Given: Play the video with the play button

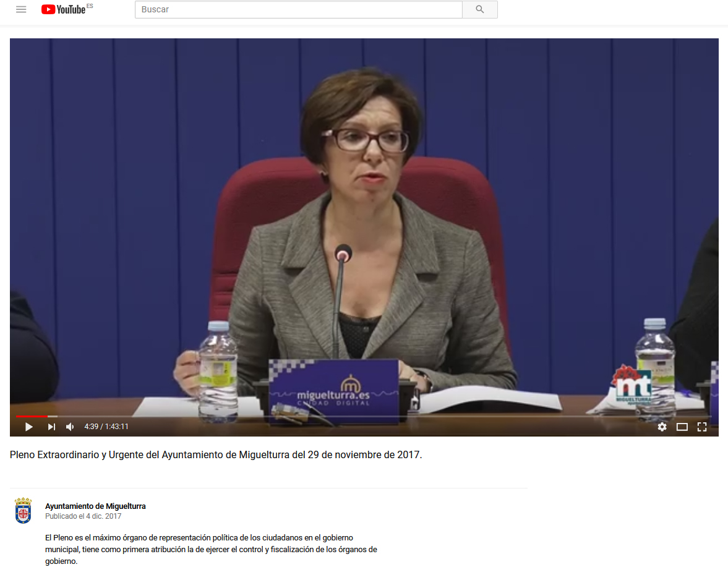Looking at the screenshot, I should pos(29,427).
